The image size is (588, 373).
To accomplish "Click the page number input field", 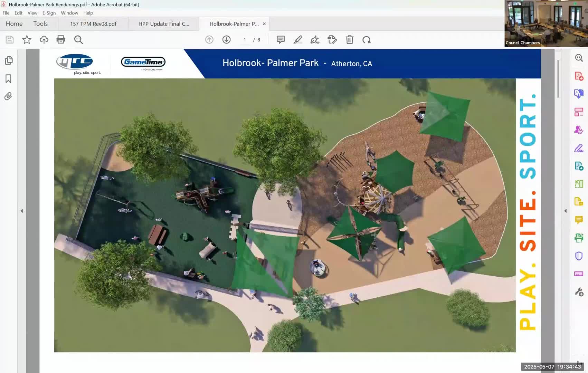I will (x=245, y=40).
